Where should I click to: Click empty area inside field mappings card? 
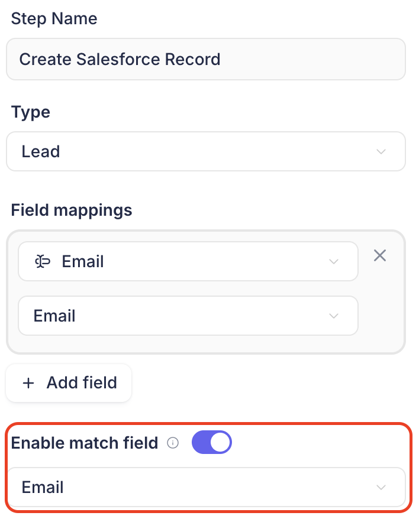click(x=381, y=316)
